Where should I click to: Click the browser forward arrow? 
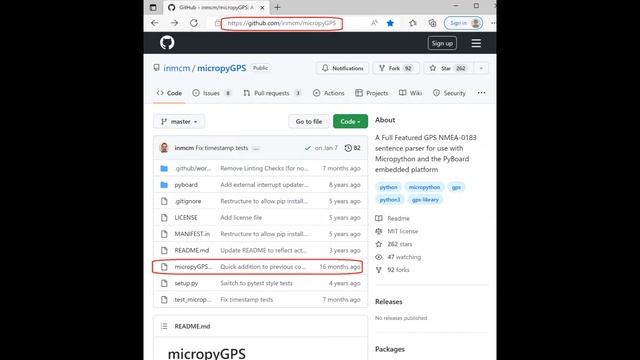[174, 23]
